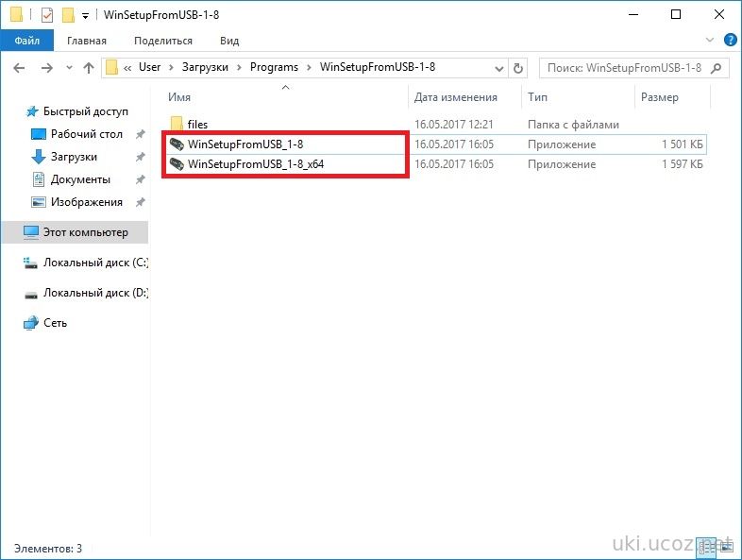The width and height of the screenshot is (742, 560).
Task: Click the pin icon next to Рабочий стол
Action: tap(140, 134)
